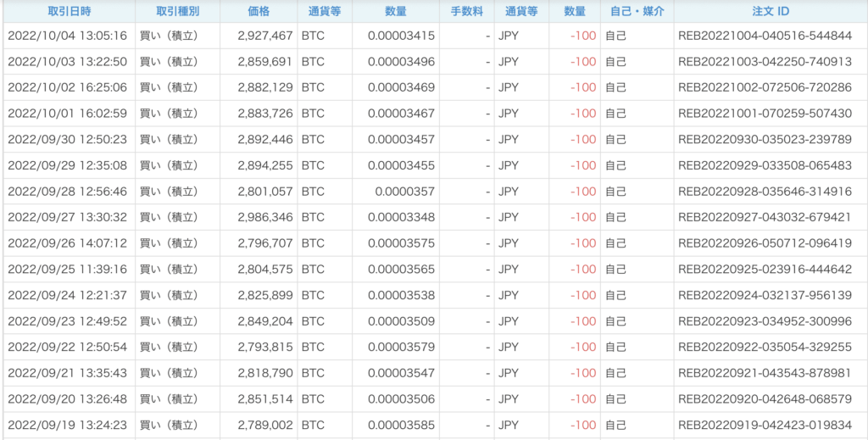Click quantity 0.00003348
Screen dimensions: 868x440
coord(401,218)
